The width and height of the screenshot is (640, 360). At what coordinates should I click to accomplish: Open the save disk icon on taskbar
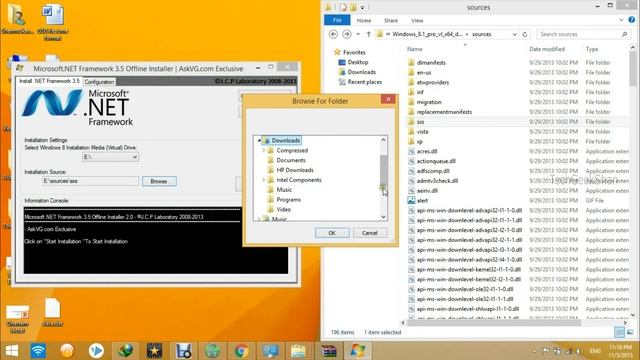183,351
